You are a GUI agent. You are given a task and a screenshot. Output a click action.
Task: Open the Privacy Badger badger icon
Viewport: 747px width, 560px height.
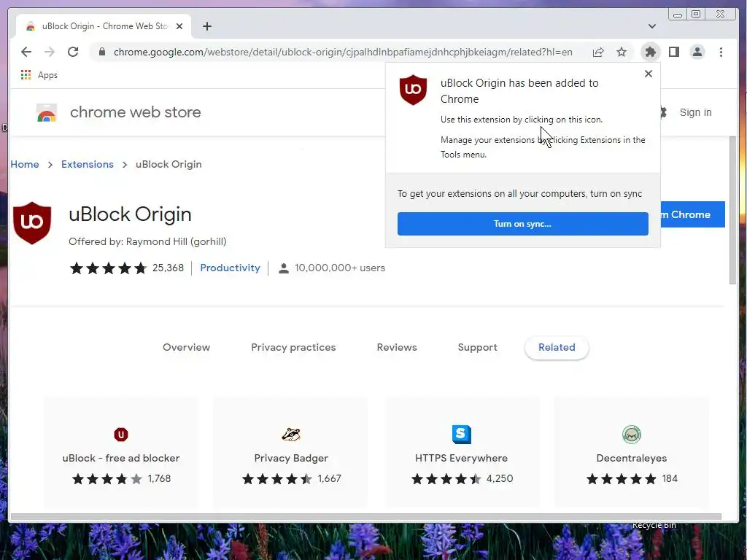pos(291,435)
